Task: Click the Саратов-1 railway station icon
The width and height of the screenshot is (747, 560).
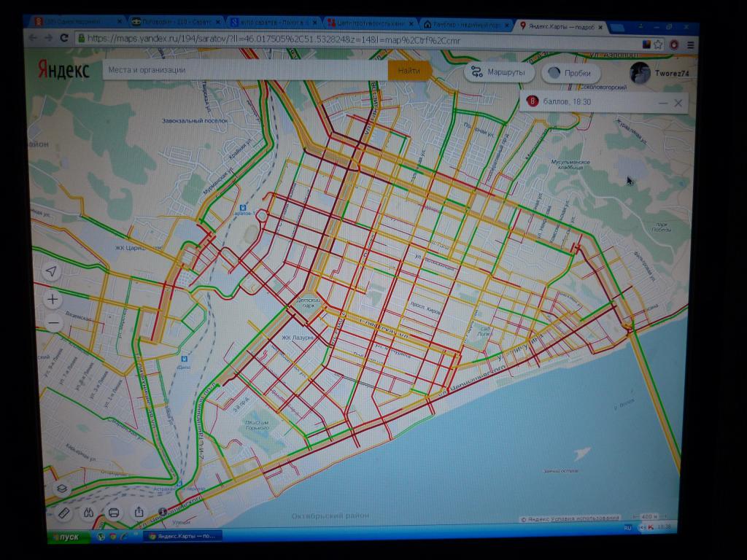Action: click(x=242, y=207)
